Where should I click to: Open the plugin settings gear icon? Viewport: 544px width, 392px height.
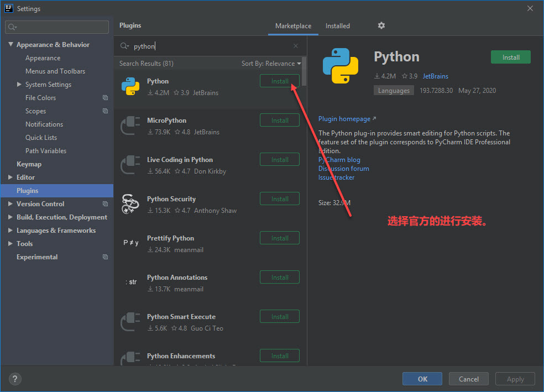click(381, 26)
